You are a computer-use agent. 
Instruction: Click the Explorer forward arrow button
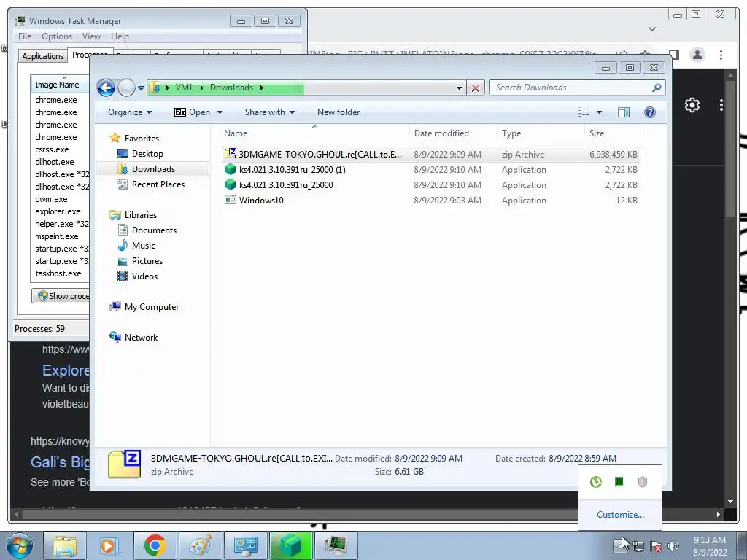(x=126, y=87)
